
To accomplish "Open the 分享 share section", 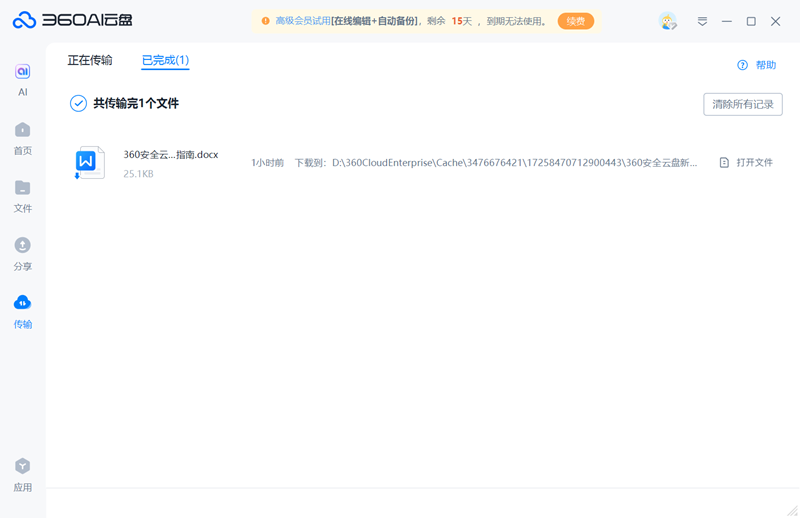I will click(x=22, y=252).
